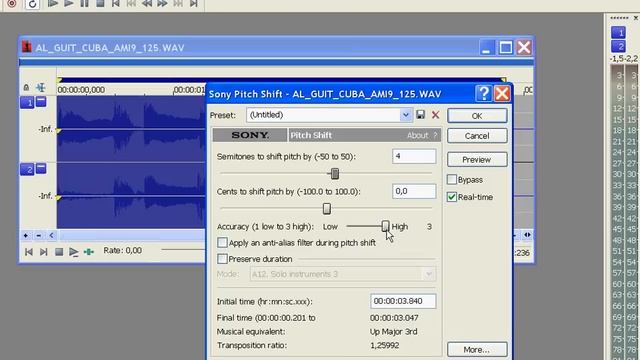Maximize the AL_GUIT_CUBA_AMI9_125.WAV waveform window
Viewport: 640px width, 360px height.
point(505,48)
